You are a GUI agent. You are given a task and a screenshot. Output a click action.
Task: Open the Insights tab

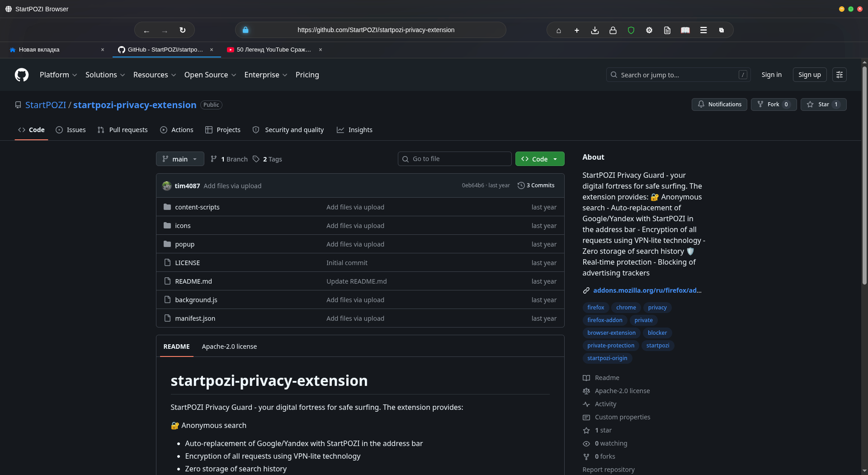[354, 130]
